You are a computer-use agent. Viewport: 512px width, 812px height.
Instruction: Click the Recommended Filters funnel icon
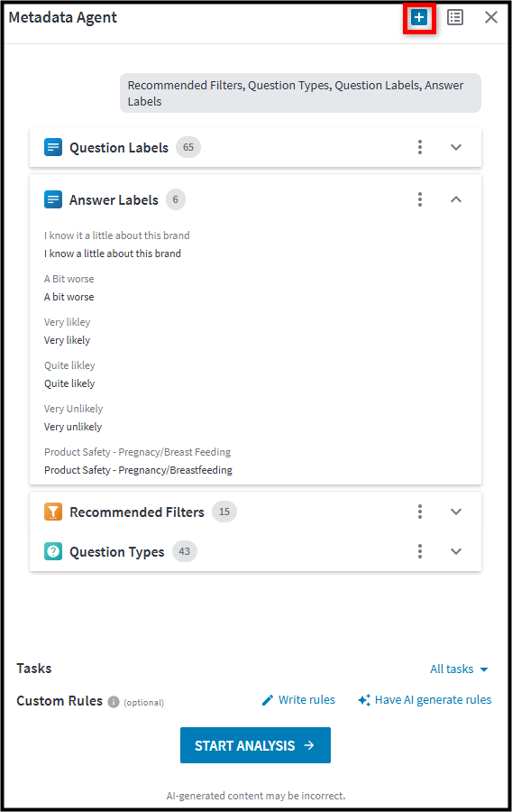point(53,512)
